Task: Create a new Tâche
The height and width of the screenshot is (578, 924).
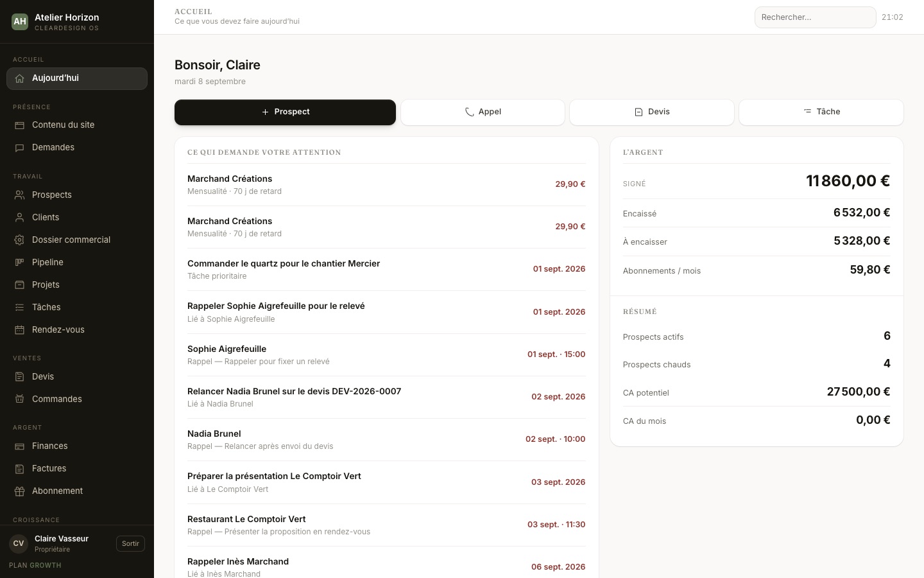Action: [821, 112]
